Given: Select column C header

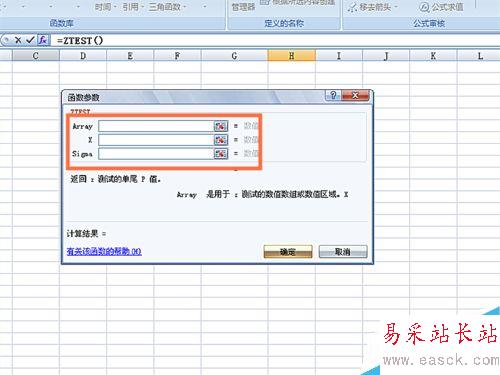Looking at the screenshot, I should (36, 56).
